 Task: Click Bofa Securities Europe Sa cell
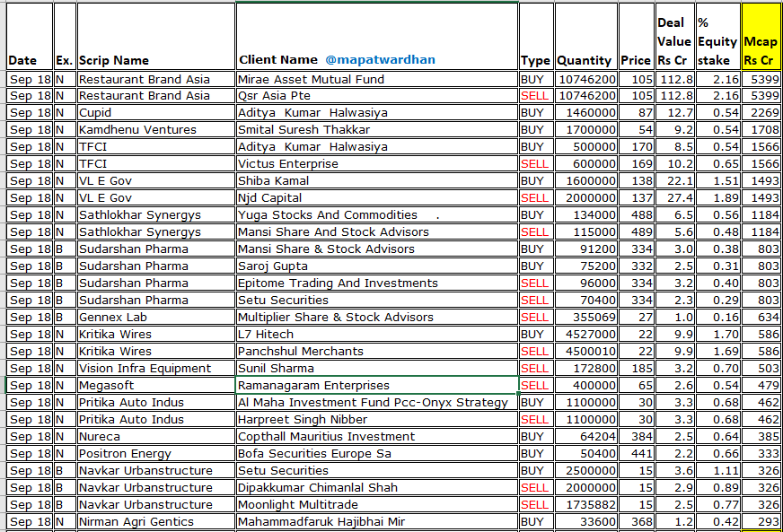coord(377,454)
